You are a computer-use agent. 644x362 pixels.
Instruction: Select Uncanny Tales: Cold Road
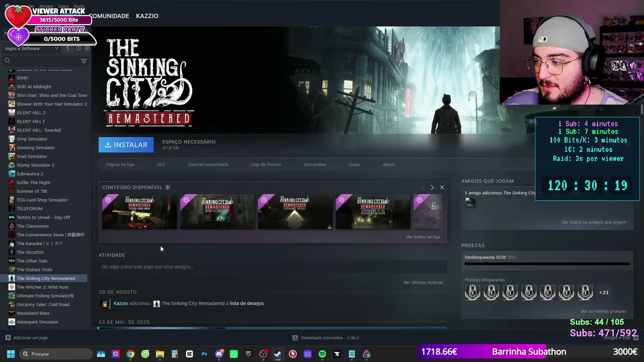tap(43, 305)
